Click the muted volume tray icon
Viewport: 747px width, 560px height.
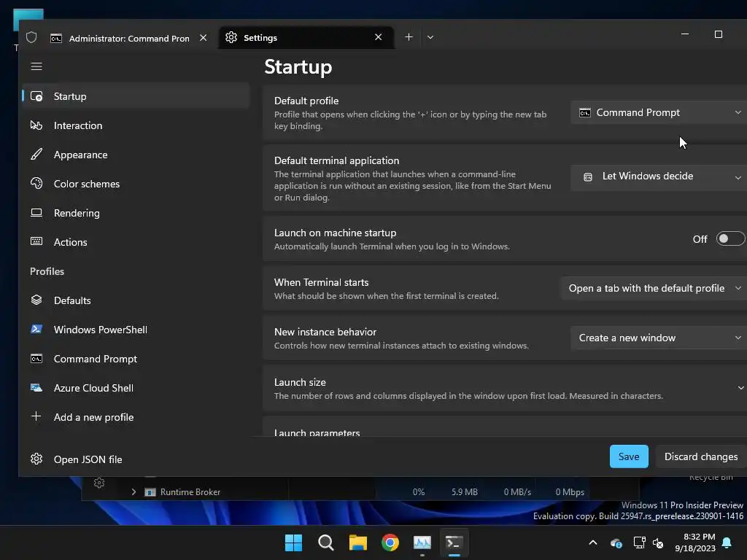[x=658, y=542]
